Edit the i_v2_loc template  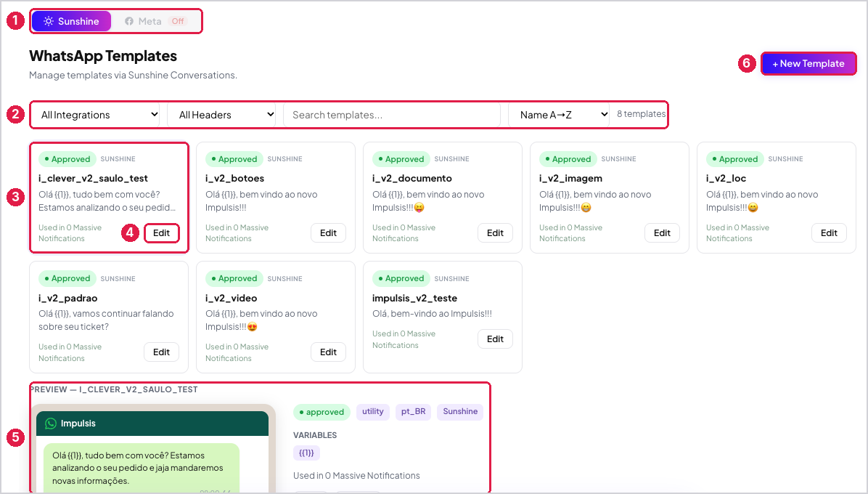pos(829,233)
